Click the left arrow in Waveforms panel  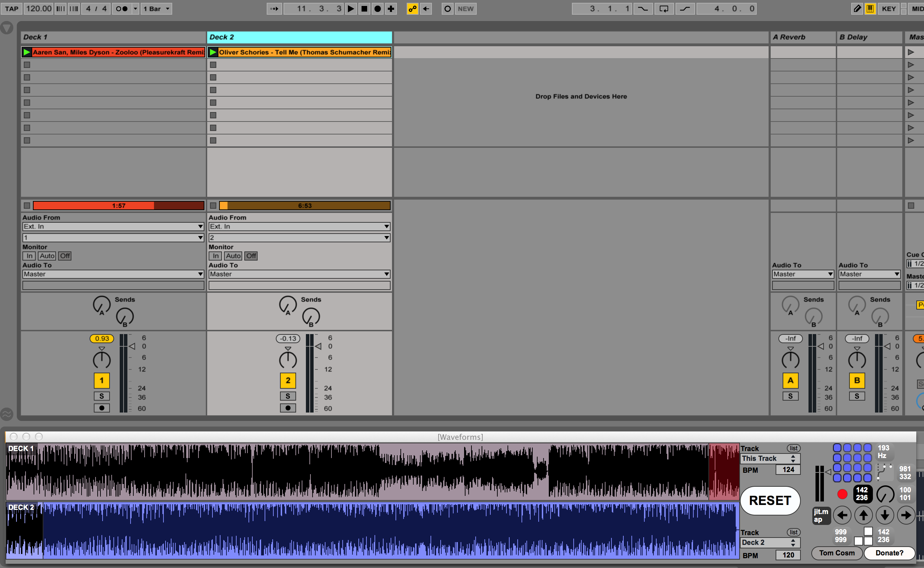point(842,515)
